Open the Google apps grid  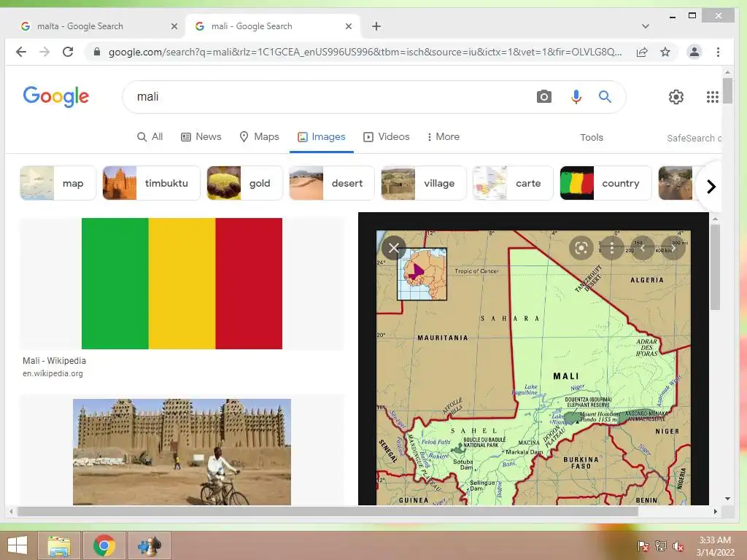[712, 97]
